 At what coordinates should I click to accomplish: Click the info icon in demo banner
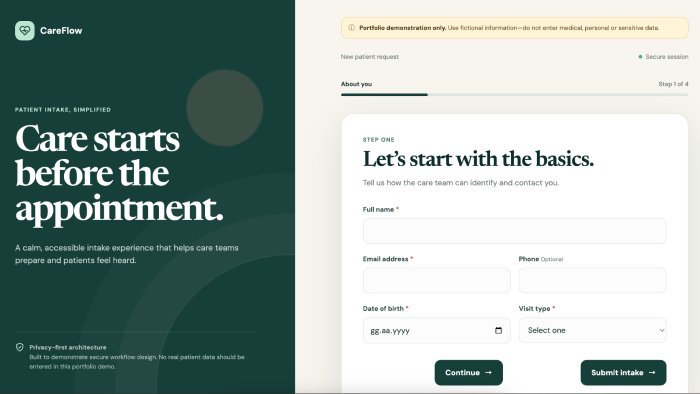tap(351, 28)
